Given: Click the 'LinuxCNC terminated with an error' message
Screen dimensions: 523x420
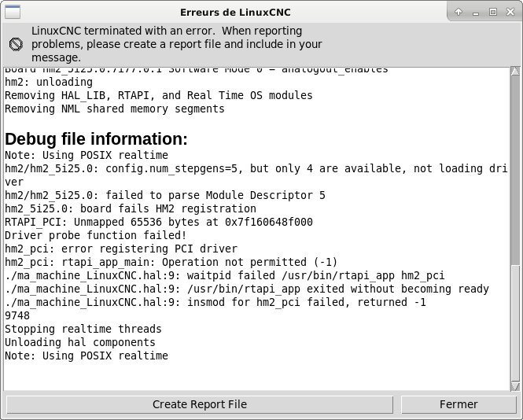Looking at the screenshot, I should pyautogui.click(x=177, y=44).
